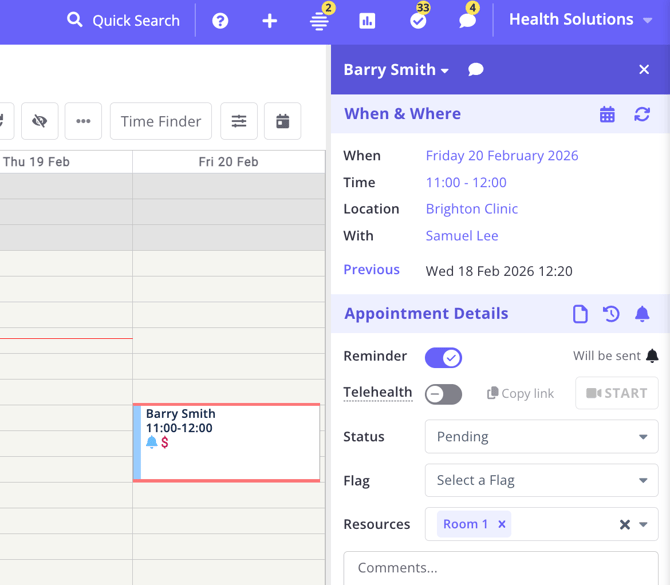Enable the Telehealth toggle
Screen dimensions: 670x585
(x=443, y=394)
